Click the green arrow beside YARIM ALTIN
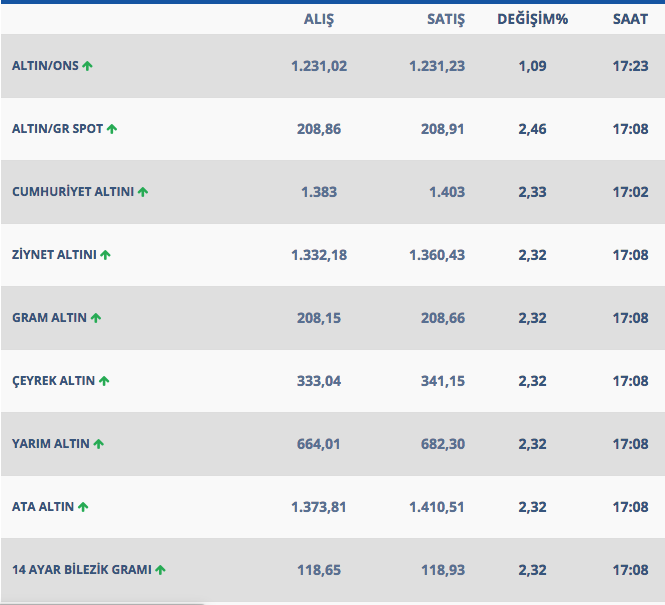The image size is (665, 605). [99, 444]
